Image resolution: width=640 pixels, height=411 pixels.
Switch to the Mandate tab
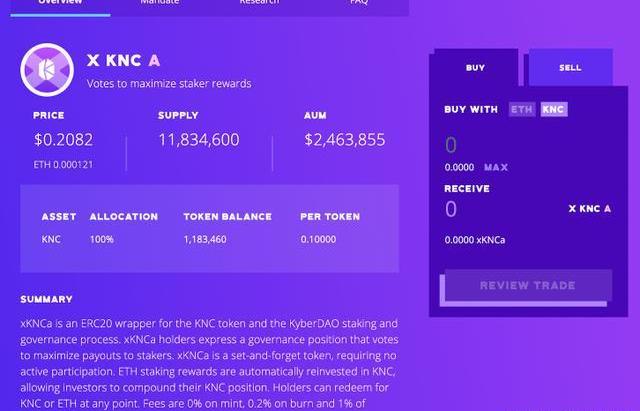[x=161, y=4]
